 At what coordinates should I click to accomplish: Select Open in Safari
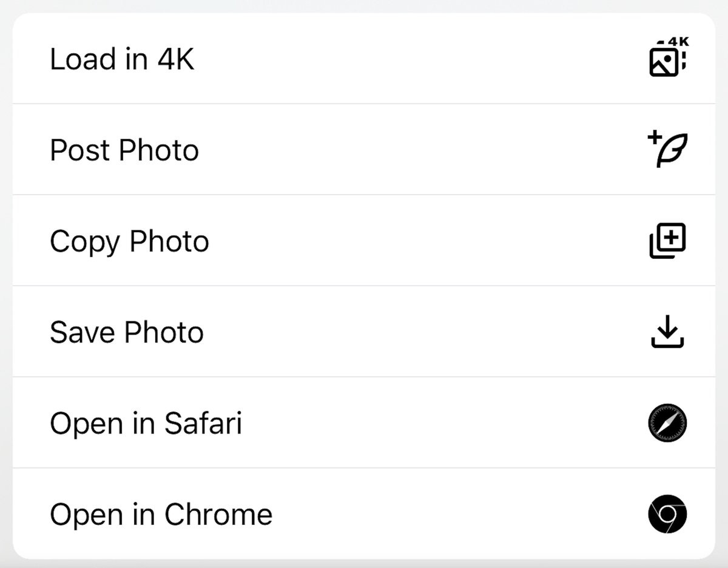pyautogui.click(x=364, y=423)
